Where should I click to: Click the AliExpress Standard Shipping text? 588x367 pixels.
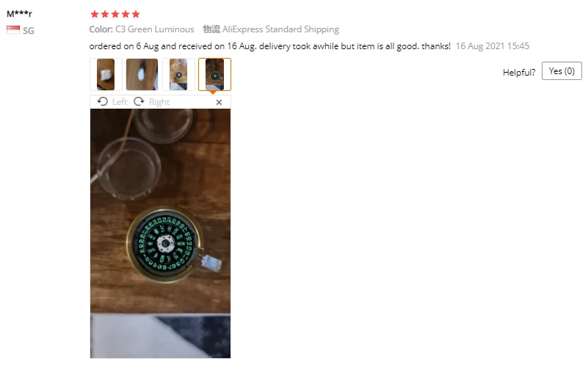tap(280, 29)
